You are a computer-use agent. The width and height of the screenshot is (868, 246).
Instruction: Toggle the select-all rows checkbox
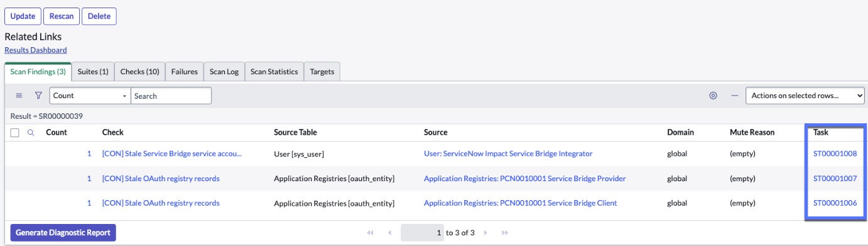(x=14, y=133)
